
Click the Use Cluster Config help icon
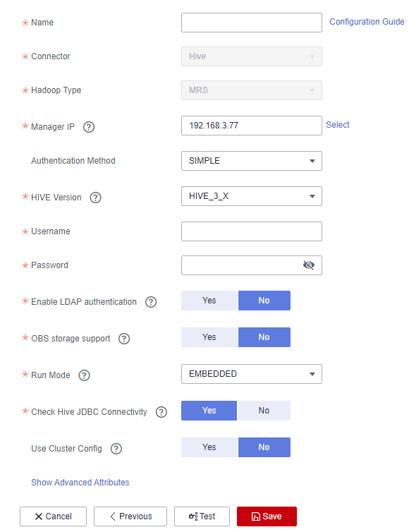pyautogui.click(x=116, y=449)
